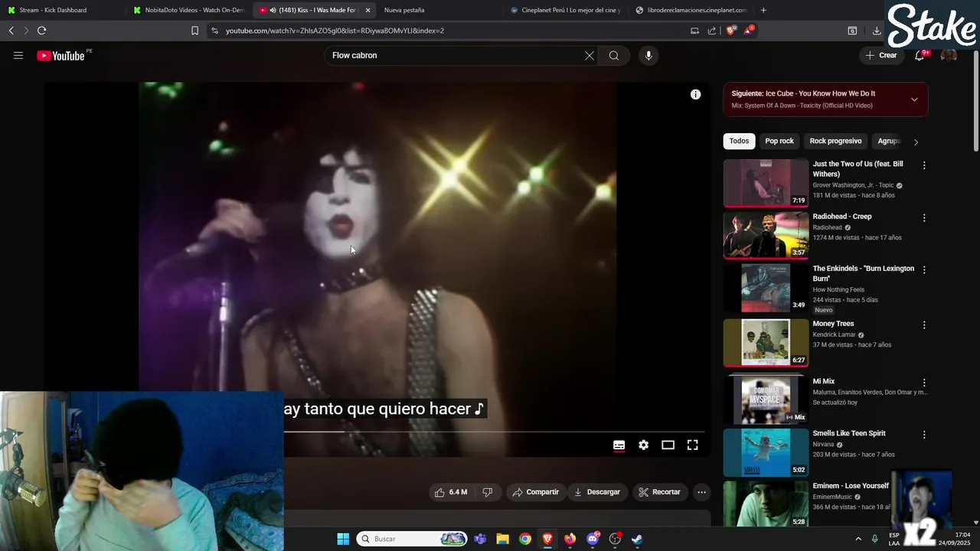The height and width of the screenshot is (551, 980).
Task: Clear the search text with the X icon
Action: pyautogui.click(x=590, y=55)
